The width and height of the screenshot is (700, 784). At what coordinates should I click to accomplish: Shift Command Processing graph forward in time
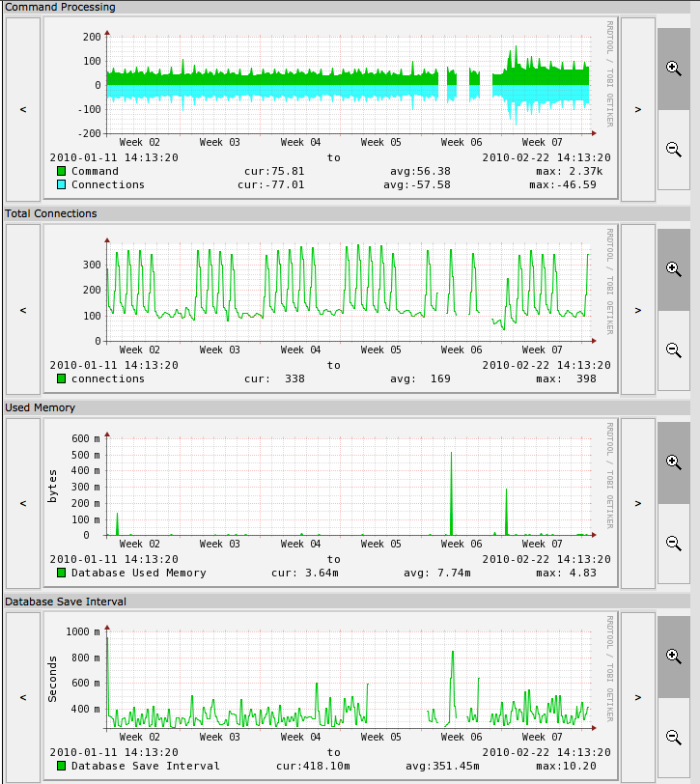click(x=638, y=109)
